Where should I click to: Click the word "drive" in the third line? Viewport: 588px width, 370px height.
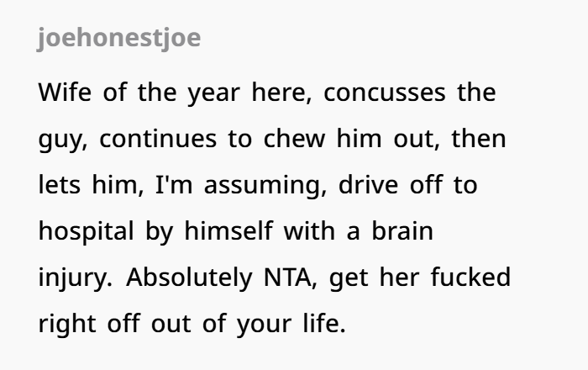pyautogui.click(x=368, y=185)
